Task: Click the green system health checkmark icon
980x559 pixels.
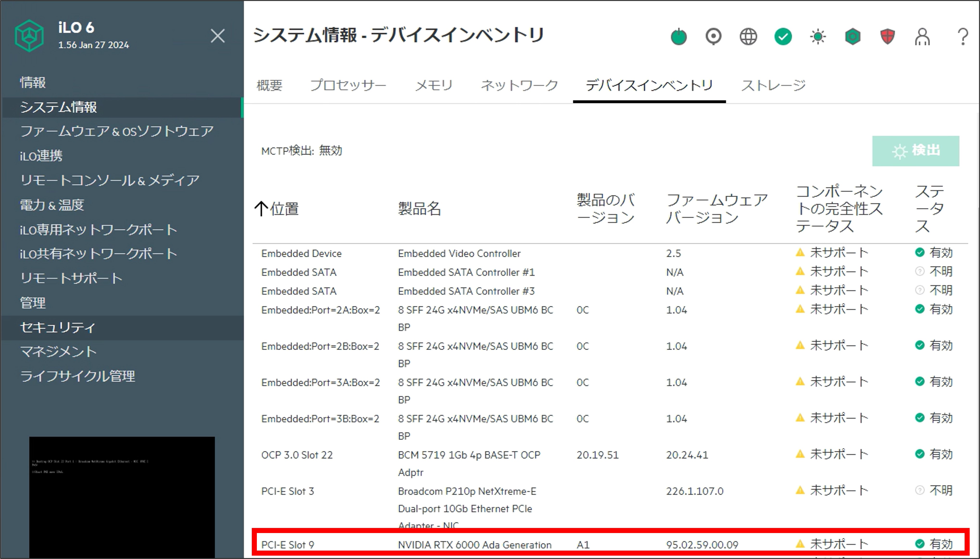Action: click(783, 37)
